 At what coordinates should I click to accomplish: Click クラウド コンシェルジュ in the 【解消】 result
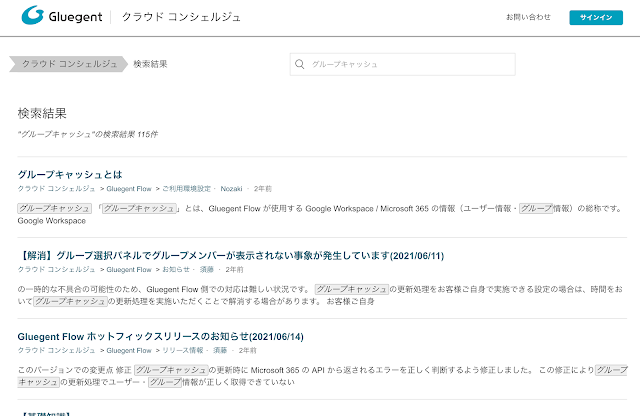pyautogui.click(x=56, y=269)
